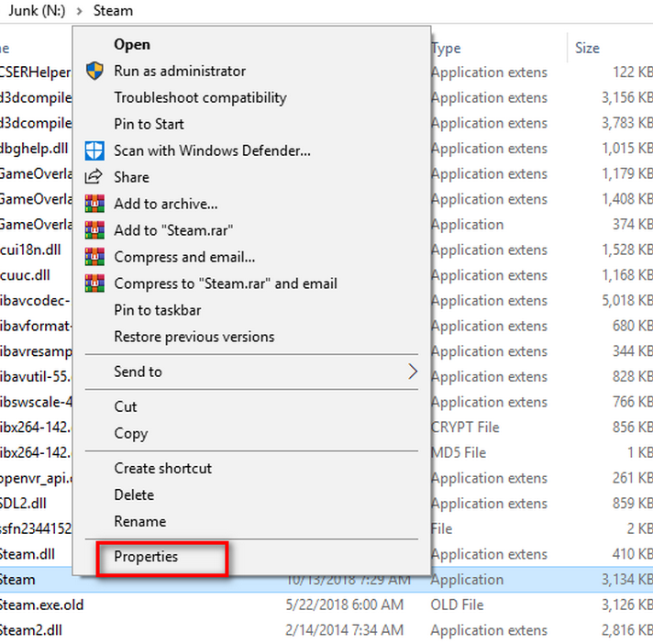The height and width of the screenshot is (644, 653).
Task: Click the 122 KB size cell
Action: tap(632, 72)
